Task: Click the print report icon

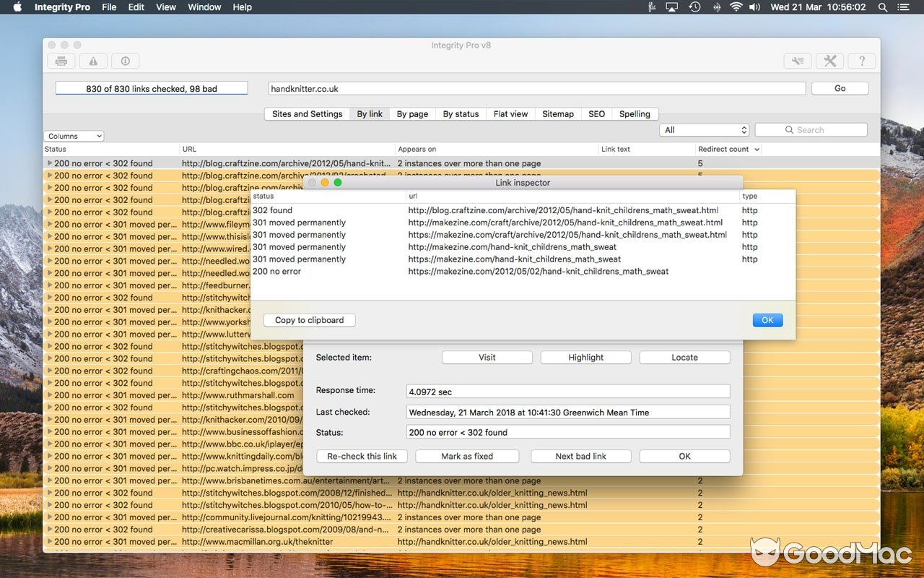Action: (61, 61)
